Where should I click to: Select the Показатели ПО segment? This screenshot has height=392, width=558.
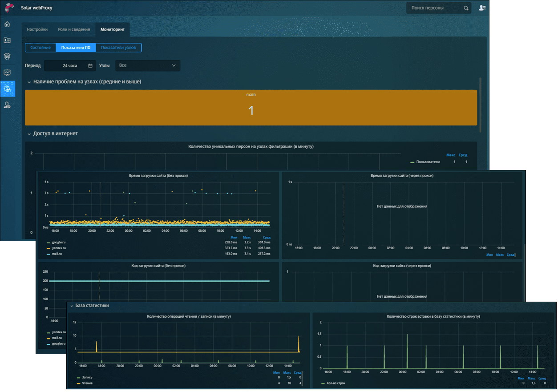pos(76,48)
